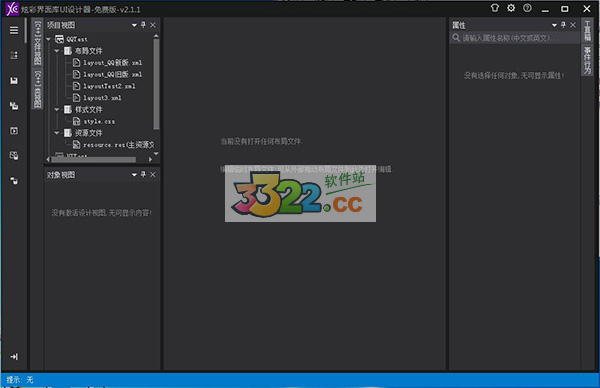This screenshot has width=600, height=388.
Task: Collapse the 布局文件 folder
Action: click(x=57, y=51)
